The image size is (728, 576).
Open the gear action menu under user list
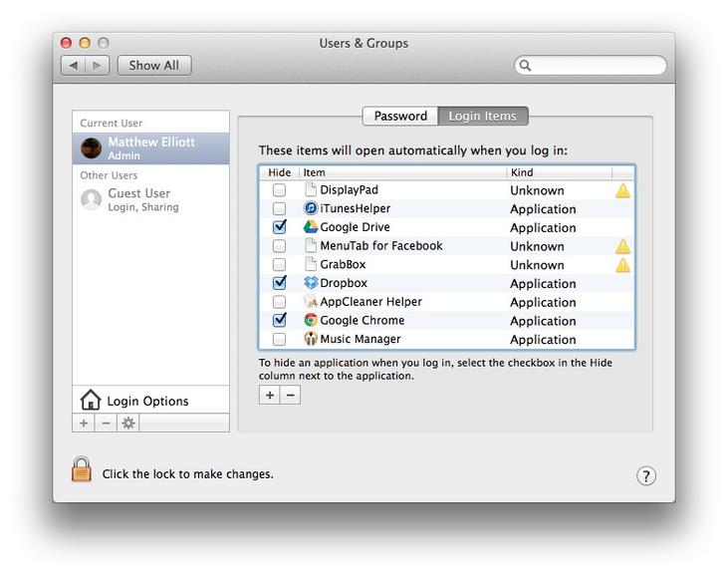tap(128, 424)
